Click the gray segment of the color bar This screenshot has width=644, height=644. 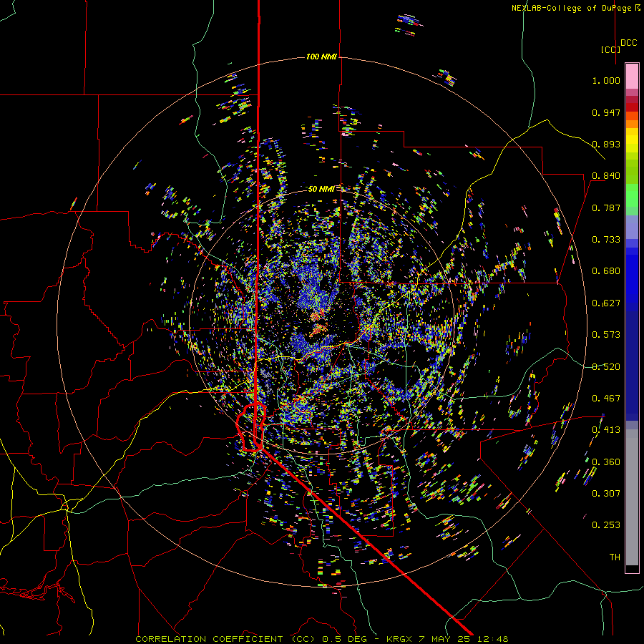(632, 497)
